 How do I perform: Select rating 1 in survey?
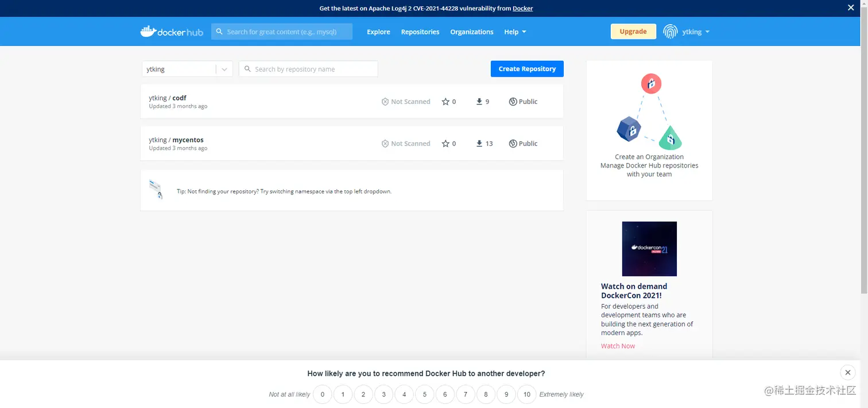tap(343, 394)
